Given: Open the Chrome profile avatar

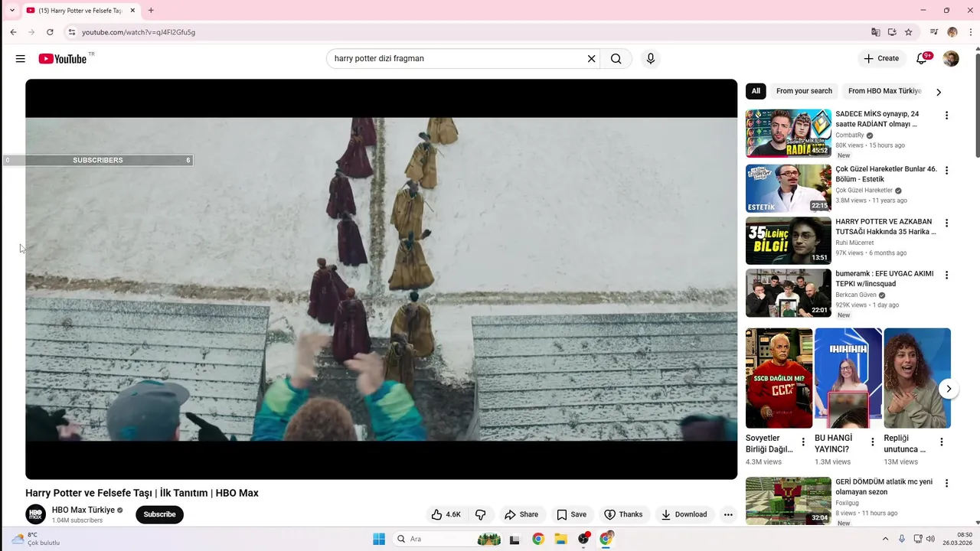Looking at the screenshot, I should point(952,32).
